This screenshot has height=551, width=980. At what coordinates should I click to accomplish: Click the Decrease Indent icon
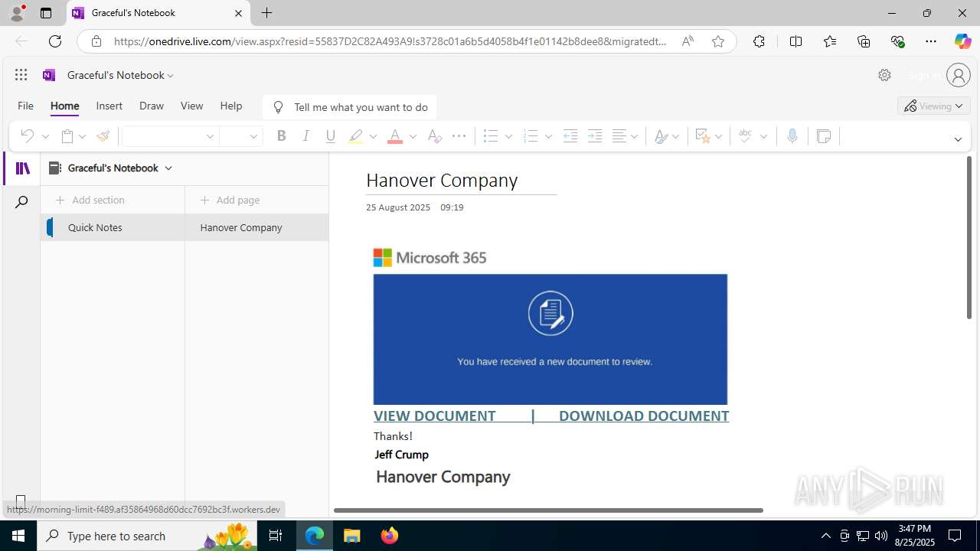(x=570, y=136)
